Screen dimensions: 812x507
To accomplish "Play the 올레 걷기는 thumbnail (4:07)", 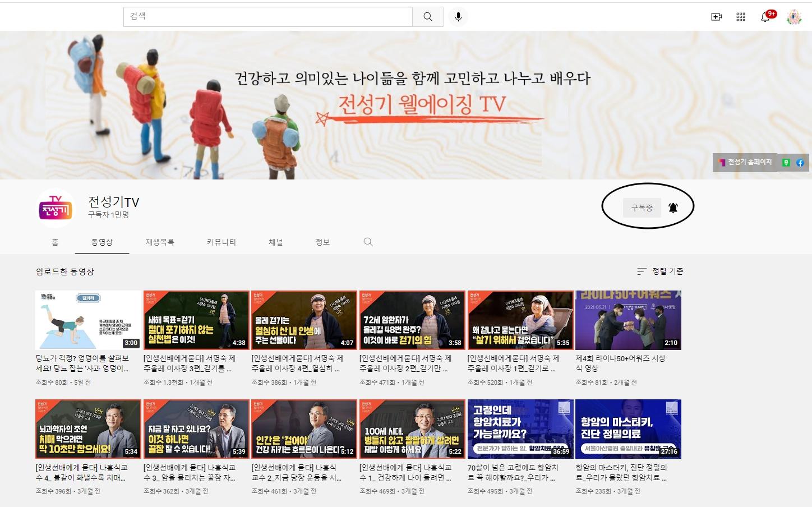I will coord(304,320).
